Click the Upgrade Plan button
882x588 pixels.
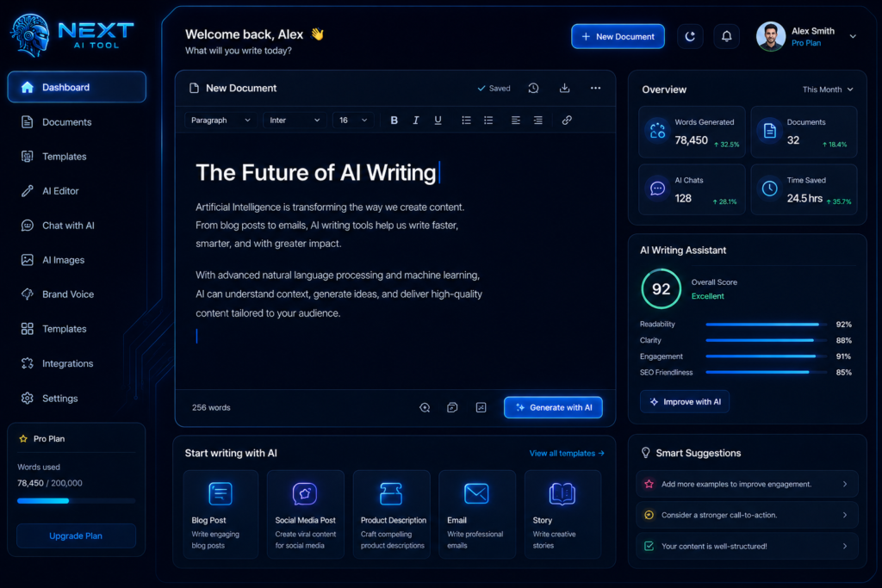coord(76,535)
